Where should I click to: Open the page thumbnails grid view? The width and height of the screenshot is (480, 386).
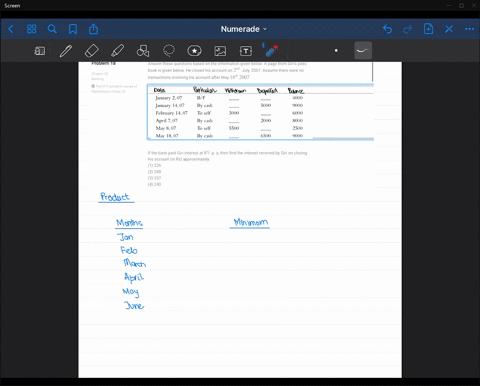(x=31, y=29)
